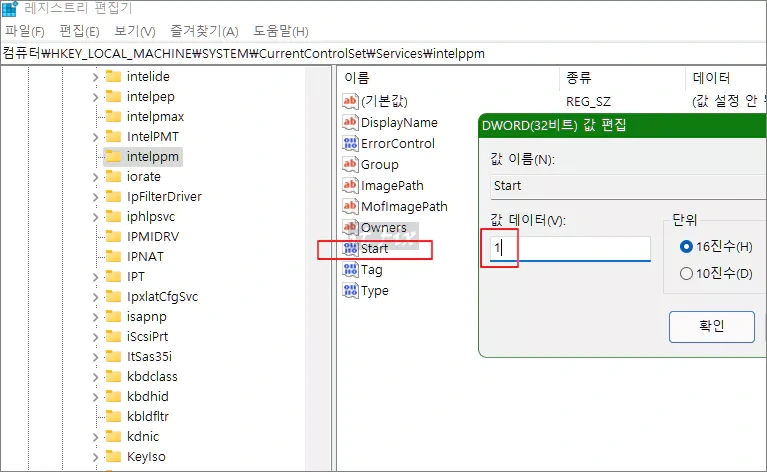This screenshot has width=767, height=472.
Task: Expand the IntelPMT tree node
Action: (x=95, y=137)
